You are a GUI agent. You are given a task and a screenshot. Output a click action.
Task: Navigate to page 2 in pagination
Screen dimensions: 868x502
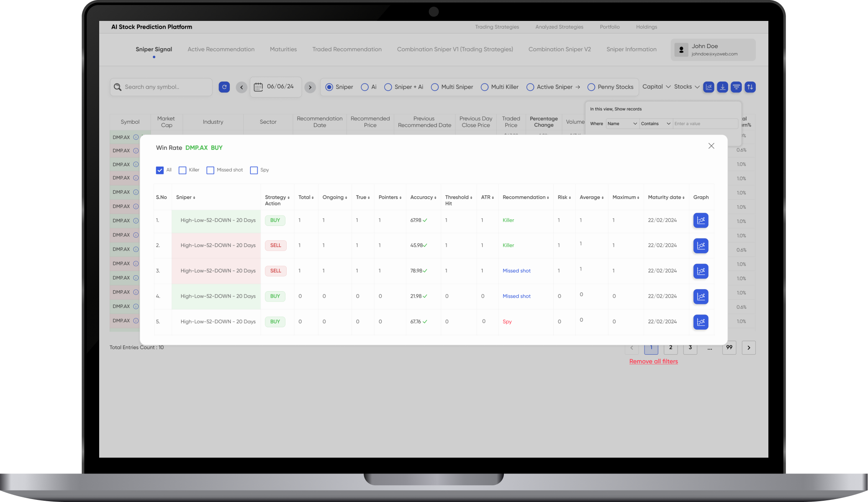670,347
